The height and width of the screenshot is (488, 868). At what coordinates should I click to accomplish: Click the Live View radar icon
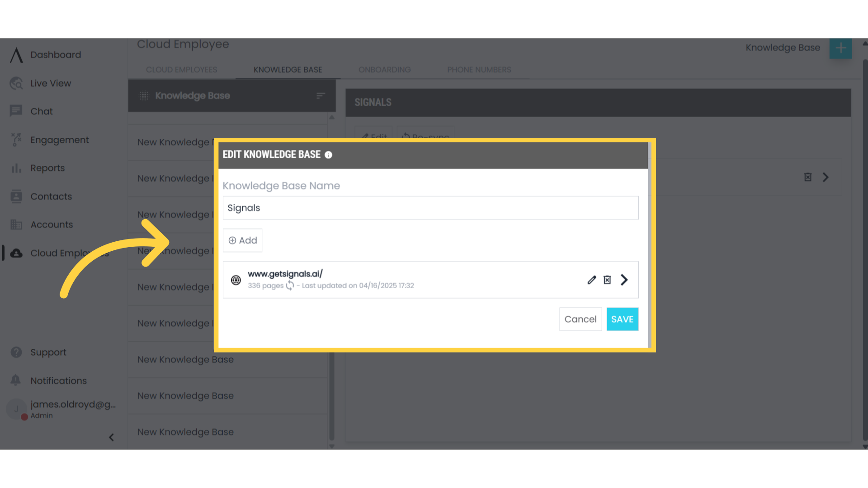tap(16, 83)
